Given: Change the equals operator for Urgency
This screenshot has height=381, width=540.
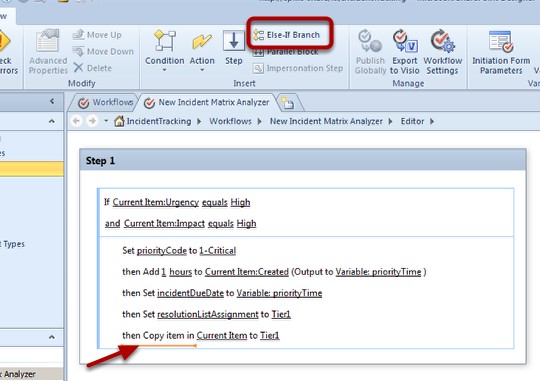Looking at the screenshot, I should pyautogui.click(x=215, y=203).
